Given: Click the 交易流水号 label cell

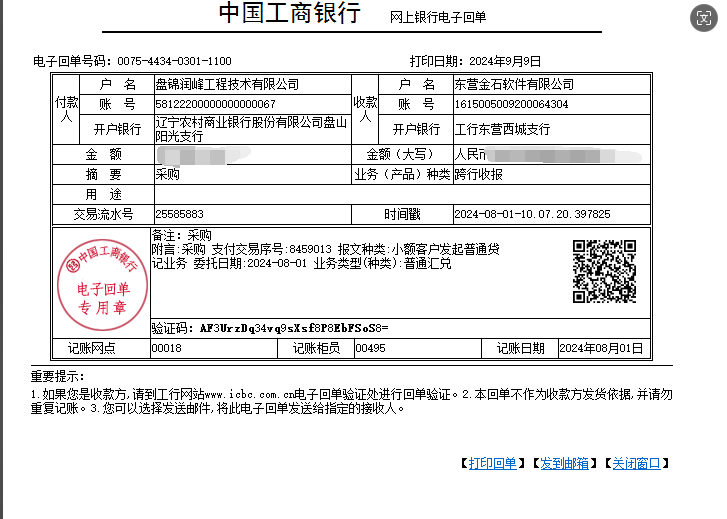Looking at the screenshot, I should (103, 214).
